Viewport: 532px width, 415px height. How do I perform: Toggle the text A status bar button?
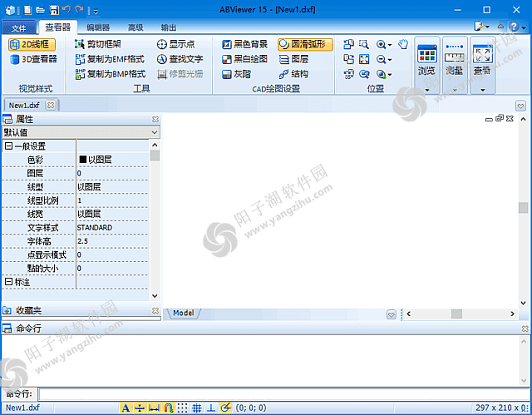(126, 408)
